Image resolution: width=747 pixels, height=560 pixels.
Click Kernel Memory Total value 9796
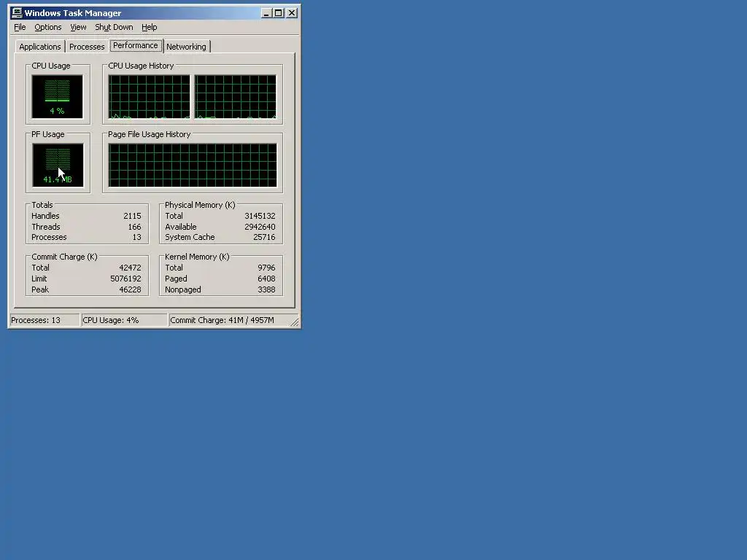(x=266, y=268)
